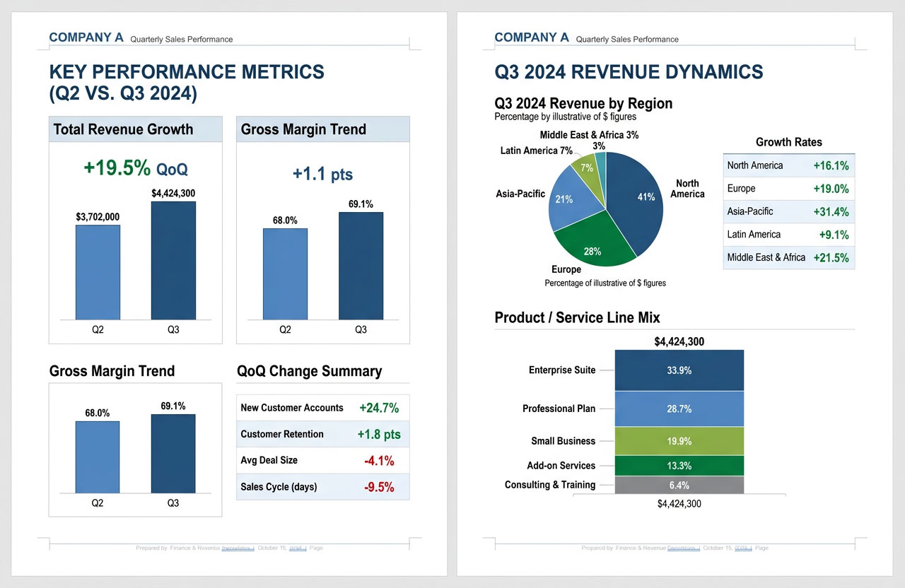Select the +1.1 pts margin figure

click(x=322, y=174)
